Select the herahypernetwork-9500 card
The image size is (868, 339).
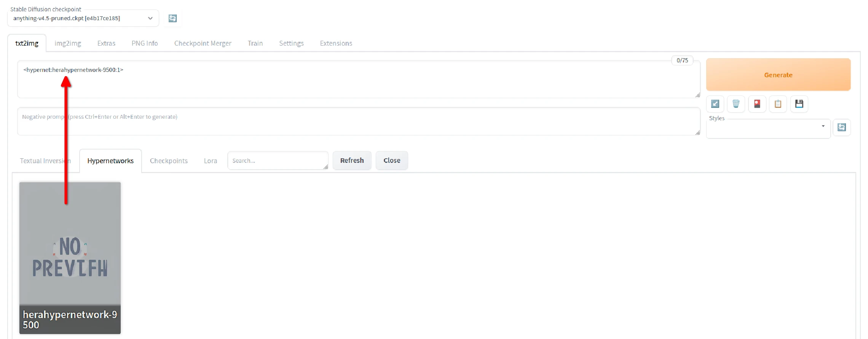tap(70, 258)
